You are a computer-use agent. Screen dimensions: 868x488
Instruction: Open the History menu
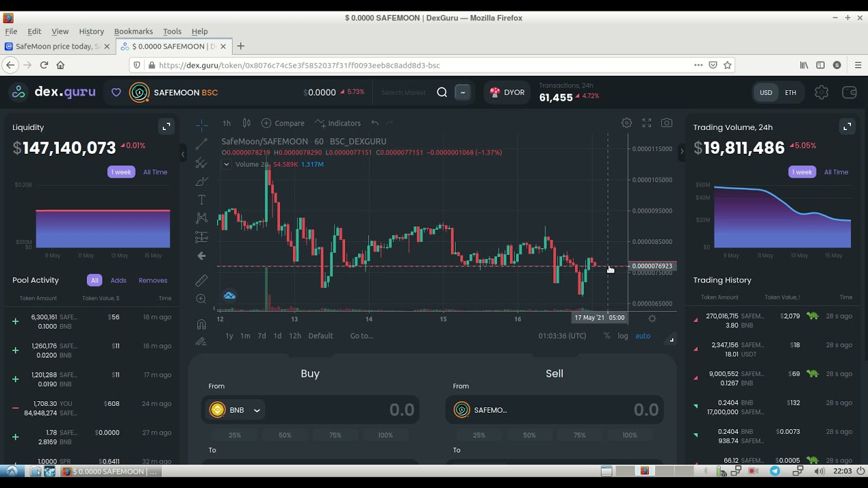coord(92,31)
